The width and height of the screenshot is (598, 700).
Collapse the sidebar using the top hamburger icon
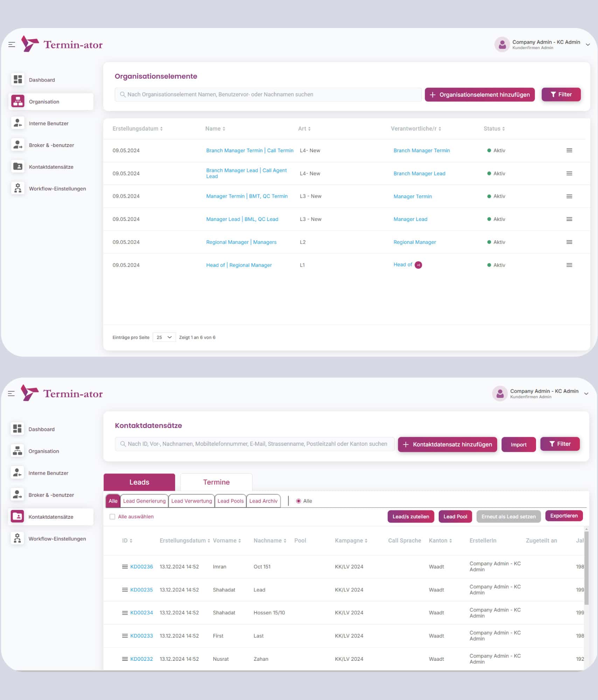[12, 44]
